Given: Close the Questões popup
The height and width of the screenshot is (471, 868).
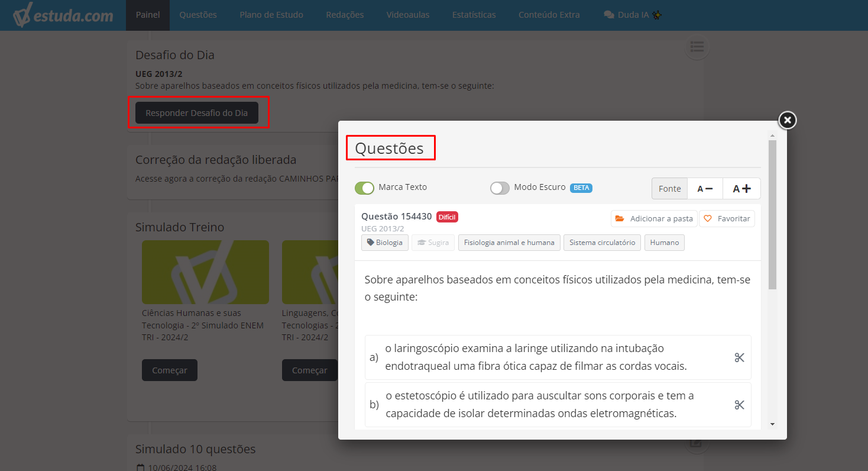Looking at the screenshot, I should tap(787, 120).
